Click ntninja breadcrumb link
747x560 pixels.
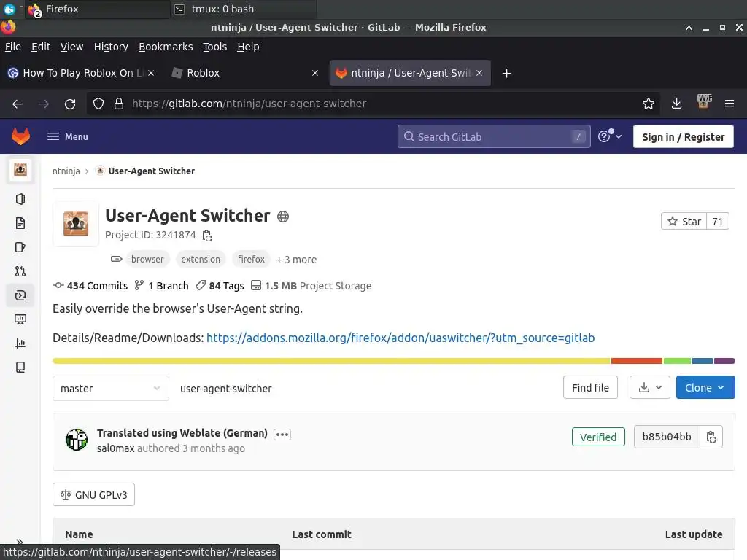pyautogui.click(x=66, y=171)
